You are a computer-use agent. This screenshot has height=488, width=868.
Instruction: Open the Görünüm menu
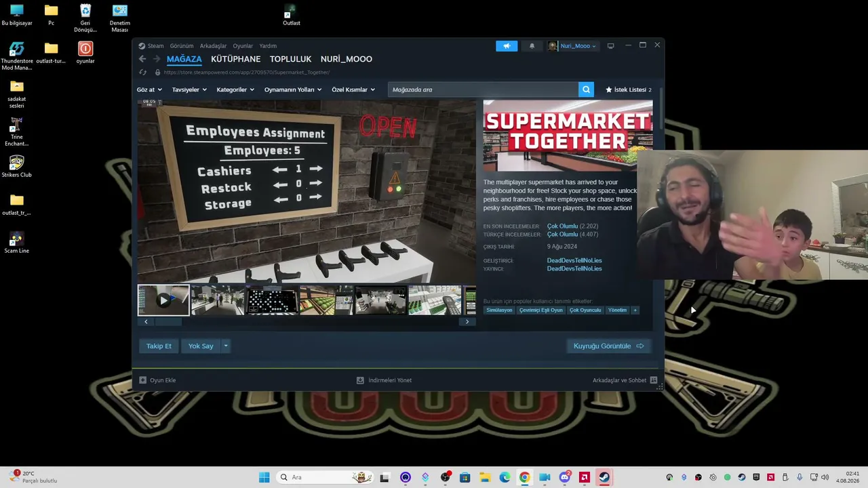[x=182, y=46]
